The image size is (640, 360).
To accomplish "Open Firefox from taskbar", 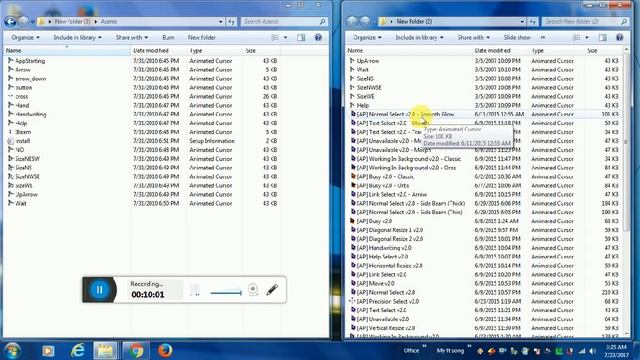I will (165, 351).
